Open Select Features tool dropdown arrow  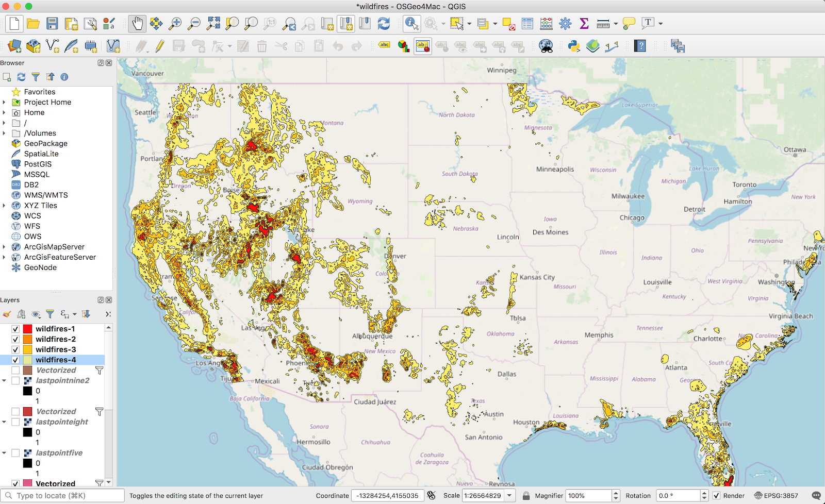tap(469, 24)
